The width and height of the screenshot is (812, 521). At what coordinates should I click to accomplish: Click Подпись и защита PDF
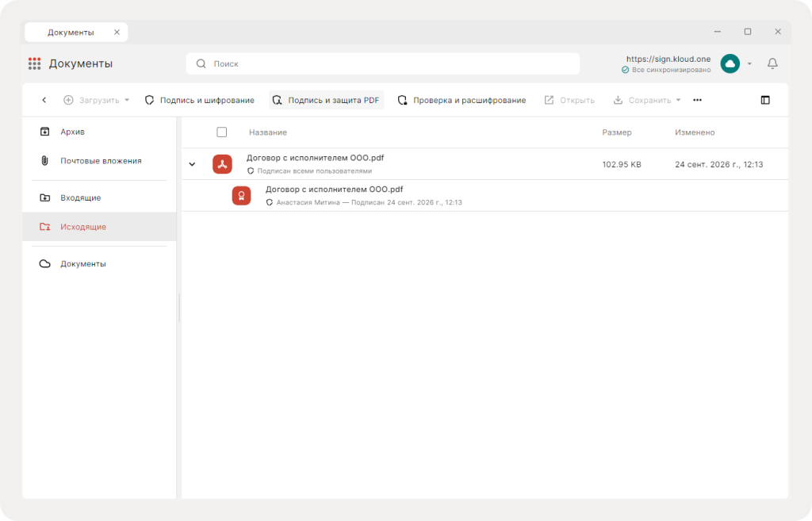click(326, 100)
